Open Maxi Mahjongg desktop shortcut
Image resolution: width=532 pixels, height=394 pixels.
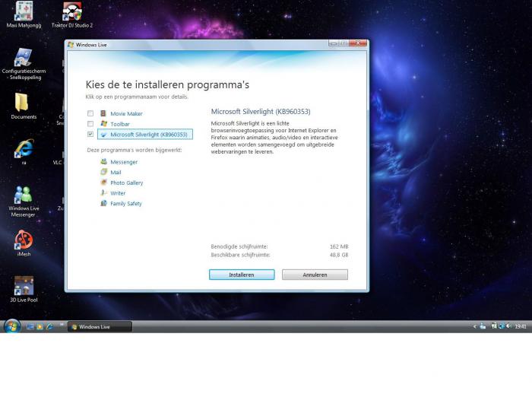click(24, 14)
